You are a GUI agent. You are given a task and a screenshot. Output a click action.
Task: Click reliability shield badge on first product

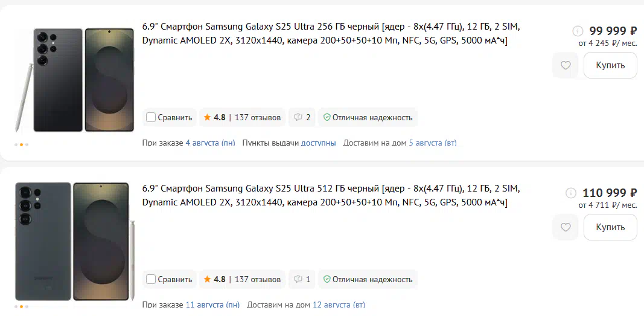[x=368, y=118]
